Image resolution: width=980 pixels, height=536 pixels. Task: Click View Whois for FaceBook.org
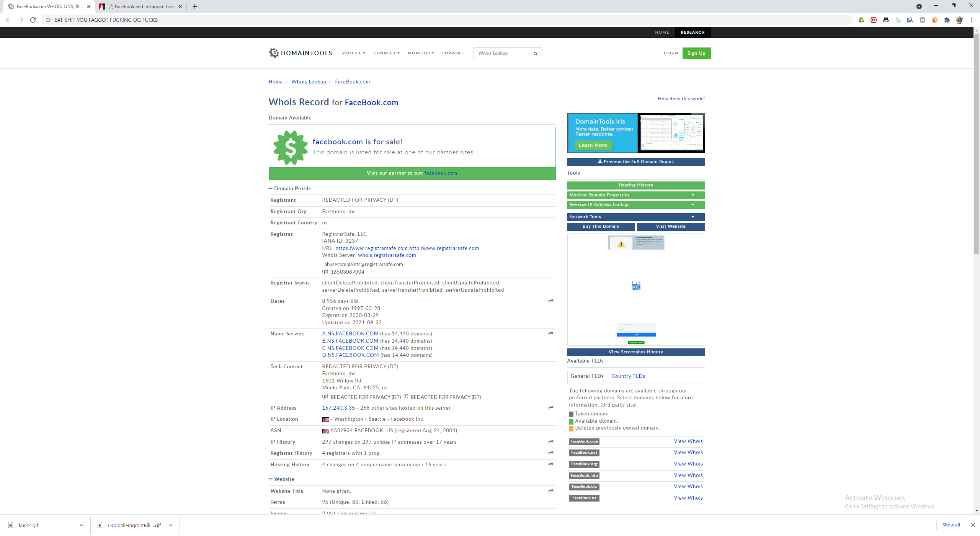[688, 464]
